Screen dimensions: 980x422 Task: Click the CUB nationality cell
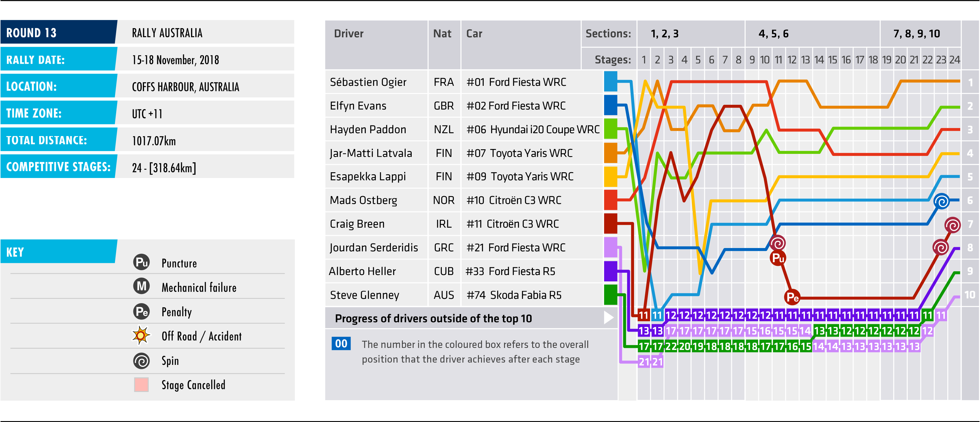(x=444, y=271)
